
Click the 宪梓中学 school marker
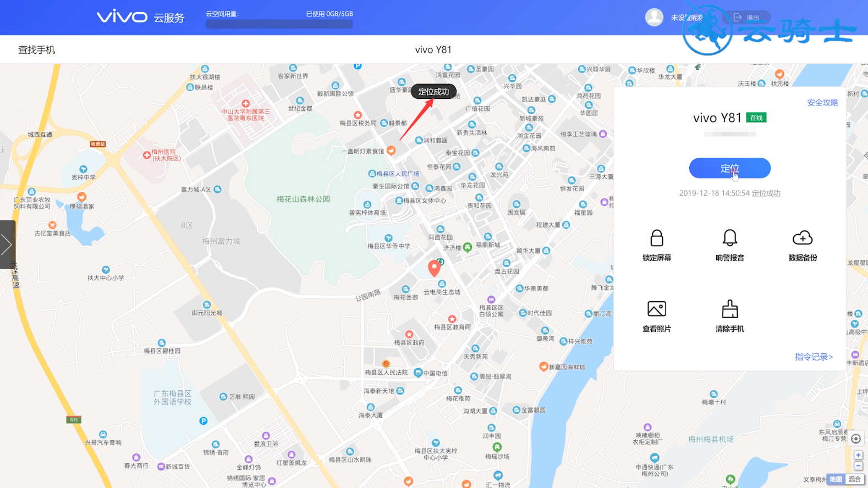[x=83, y=169]
